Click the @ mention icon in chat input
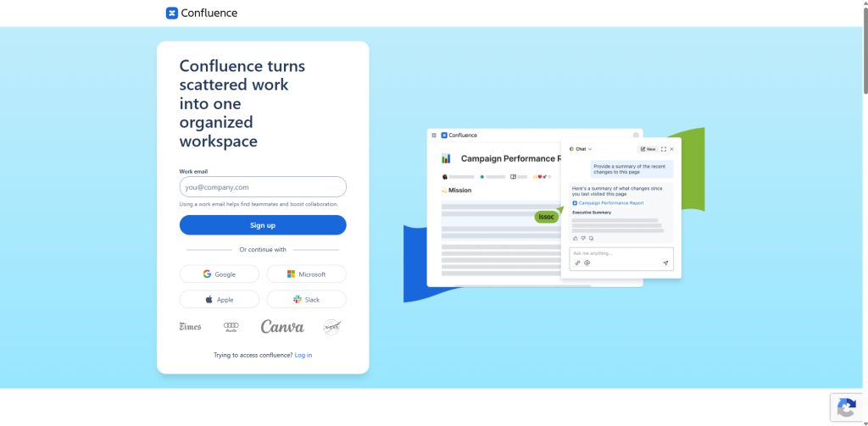Viewport: 868px width, 426px height. (x=587, y=263)
